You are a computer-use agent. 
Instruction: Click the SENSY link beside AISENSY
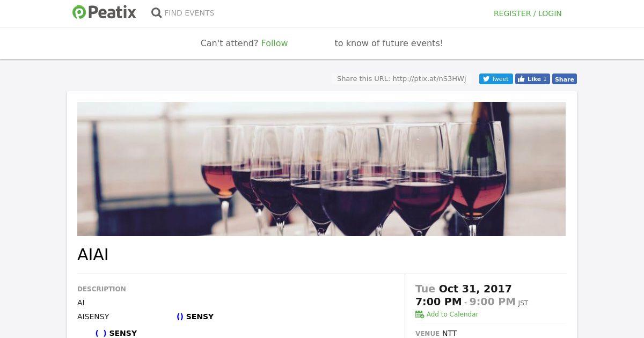(200, 317)
